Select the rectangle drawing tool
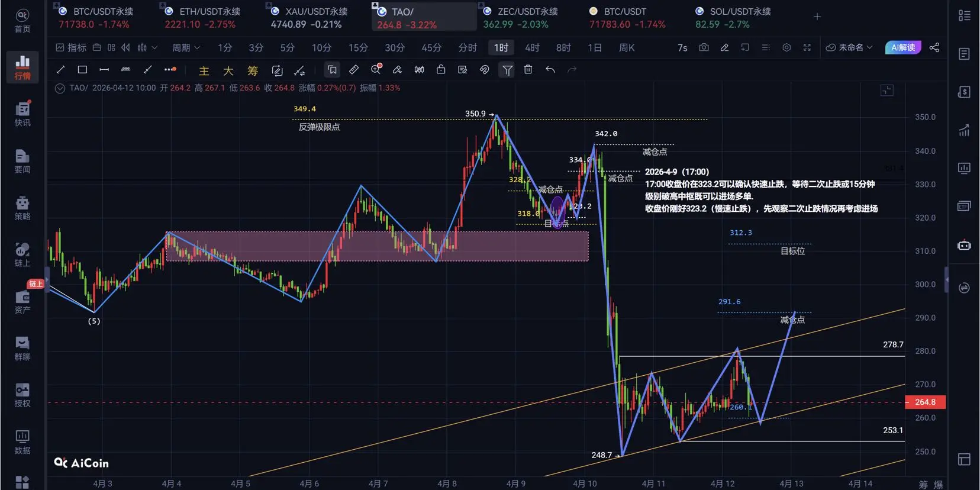This screenshot has height=490, width=980. click(82, 70)
